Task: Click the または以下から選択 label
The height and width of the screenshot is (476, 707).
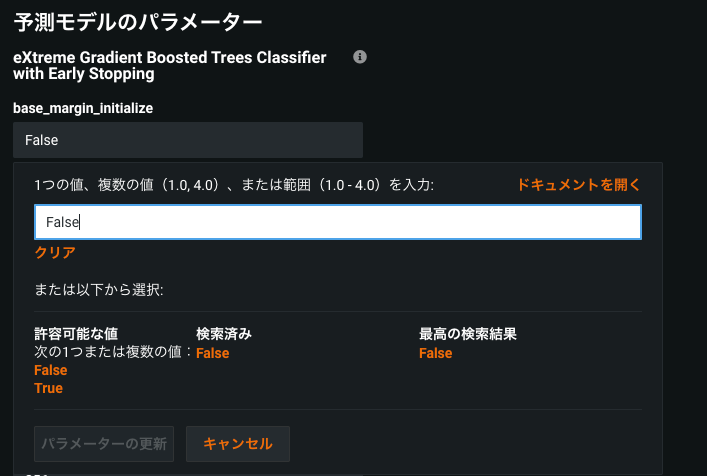Action: (99, 290)
